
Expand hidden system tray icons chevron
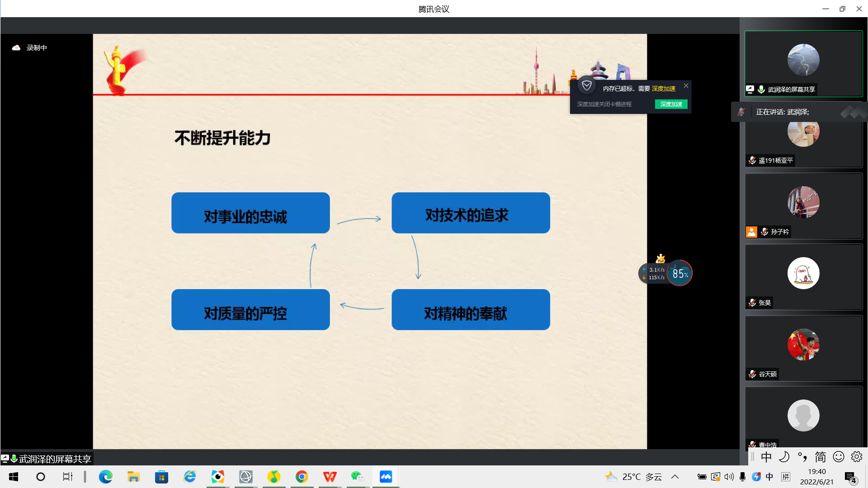675,477
